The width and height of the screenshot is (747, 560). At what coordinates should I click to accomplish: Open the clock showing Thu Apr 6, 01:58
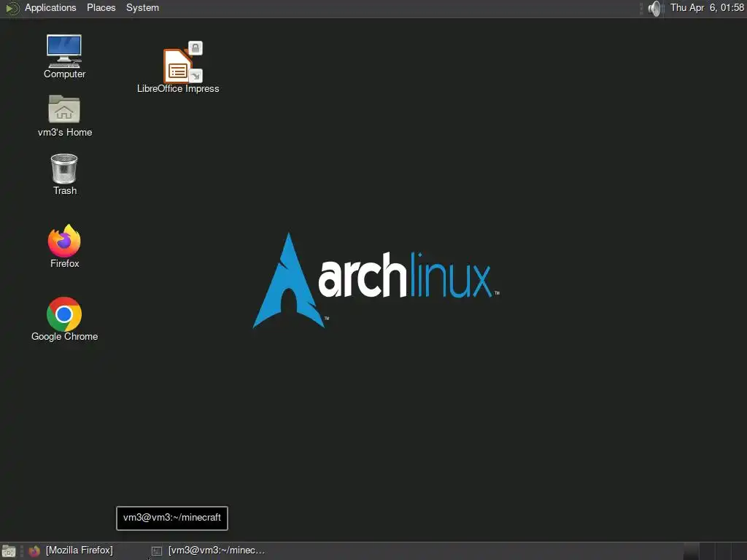[x=707, y=7]
